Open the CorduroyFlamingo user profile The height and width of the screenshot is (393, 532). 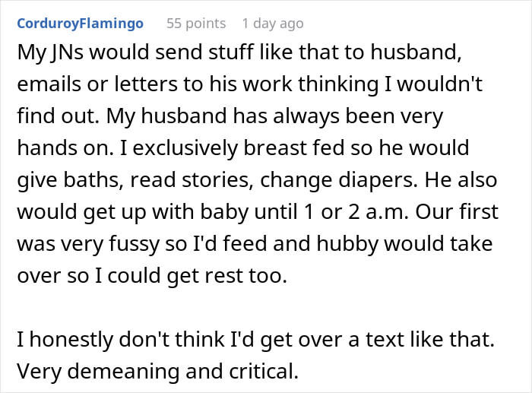[80, 24]
